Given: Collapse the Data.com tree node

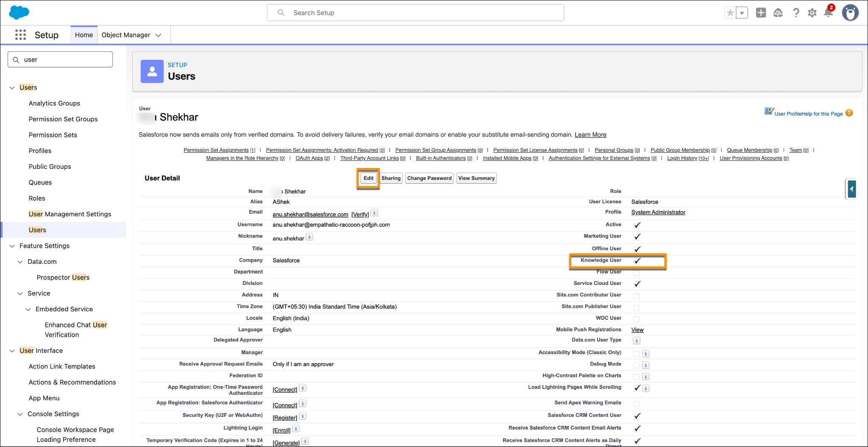Looking at the screenshot, I should tap(20, 262).
